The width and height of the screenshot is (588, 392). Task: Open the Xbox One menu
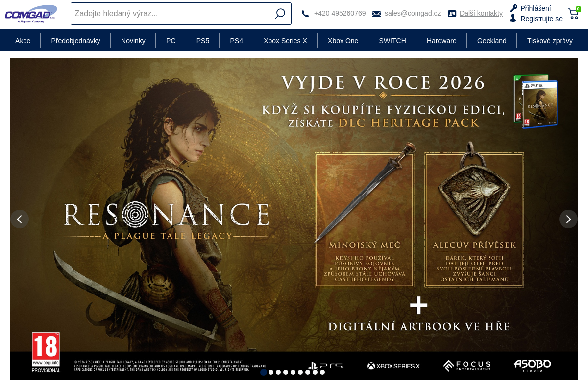pos(343,41)
